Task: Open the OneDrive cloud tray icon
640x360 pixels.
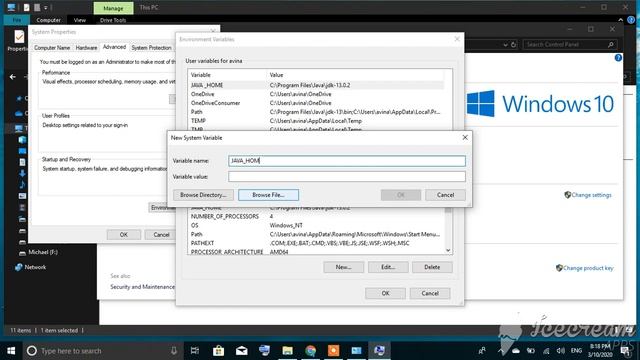Action: point(516,351)
